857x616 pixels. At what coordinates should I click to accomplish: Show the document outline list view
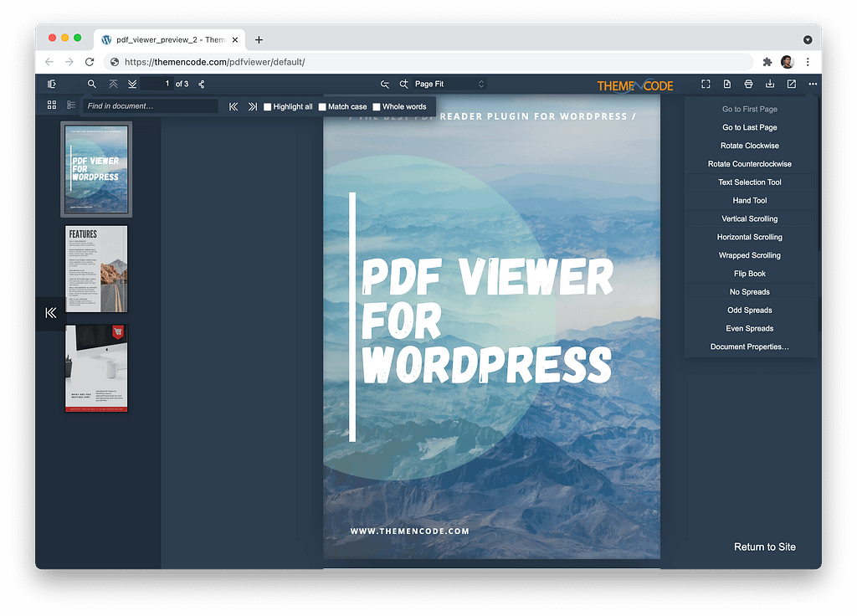click(71, 105)
